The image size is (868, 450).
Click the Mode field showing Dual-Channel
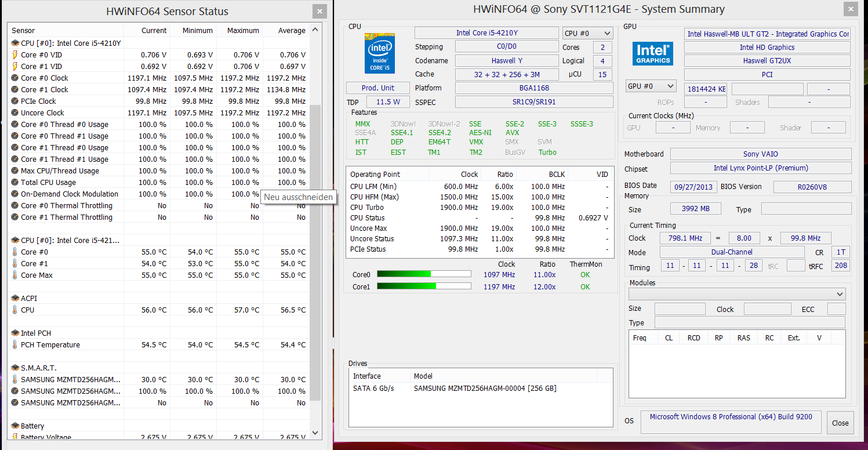(732, 252)
